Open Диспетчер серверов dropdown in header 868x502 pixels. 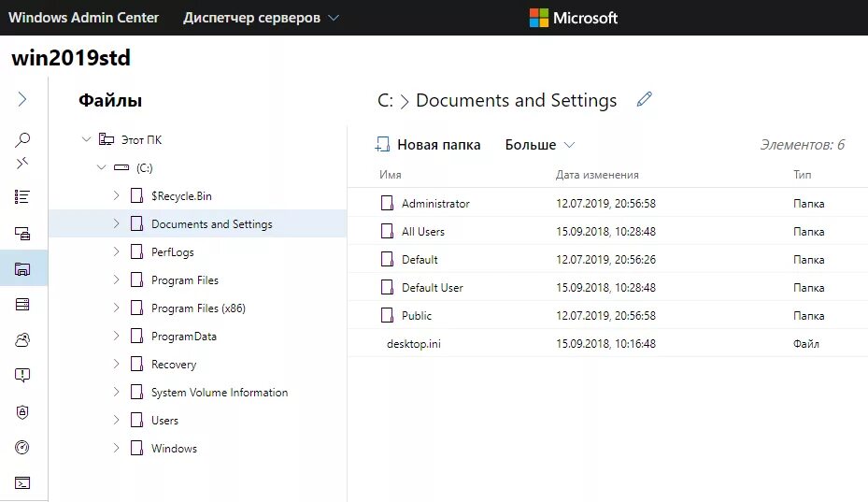pos(261,18)
